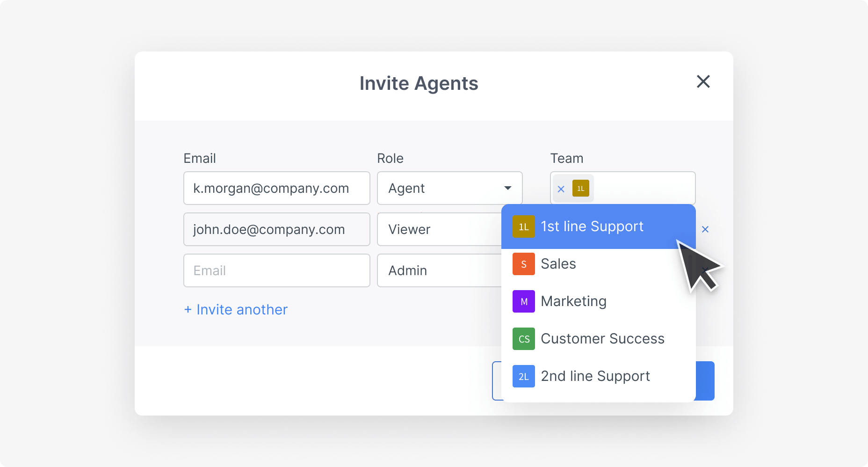Select Marketing from the team list
The height and width of the screenshot is (467, 868).
click(x=573, y=301)
